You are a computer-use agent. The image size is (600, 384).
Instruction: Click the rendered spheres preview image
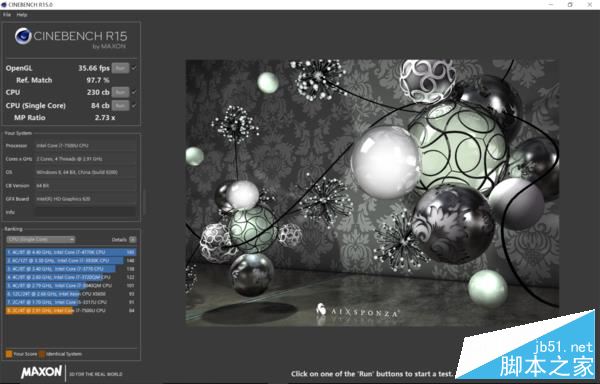(x=372, y=193)
